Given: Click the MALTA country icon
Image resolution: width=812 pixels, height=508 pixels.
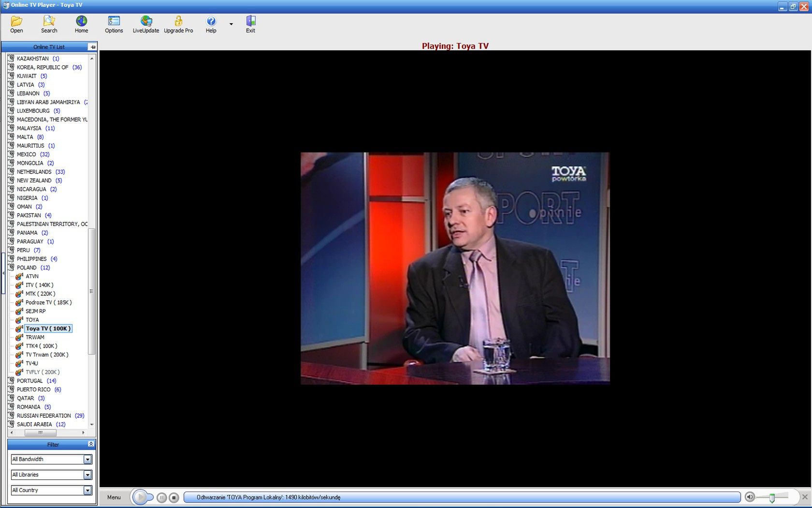Looking at the screenshot, I should point(11,137).
